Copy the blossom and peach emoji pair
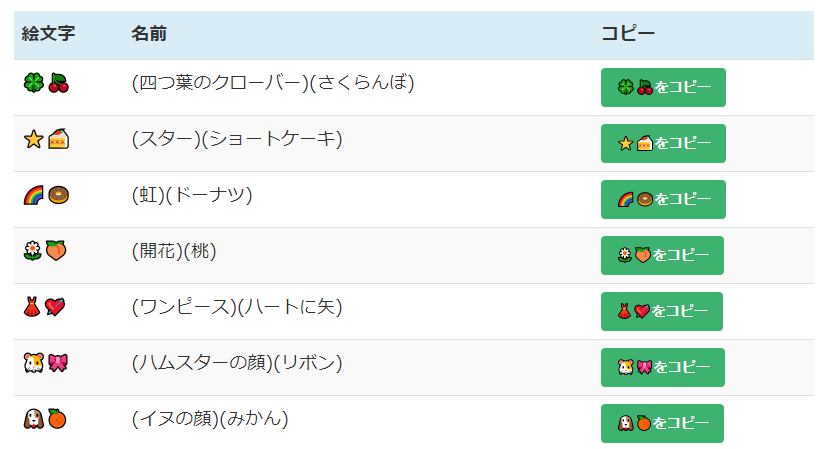 pyautogui.click(x=663, y=255)
